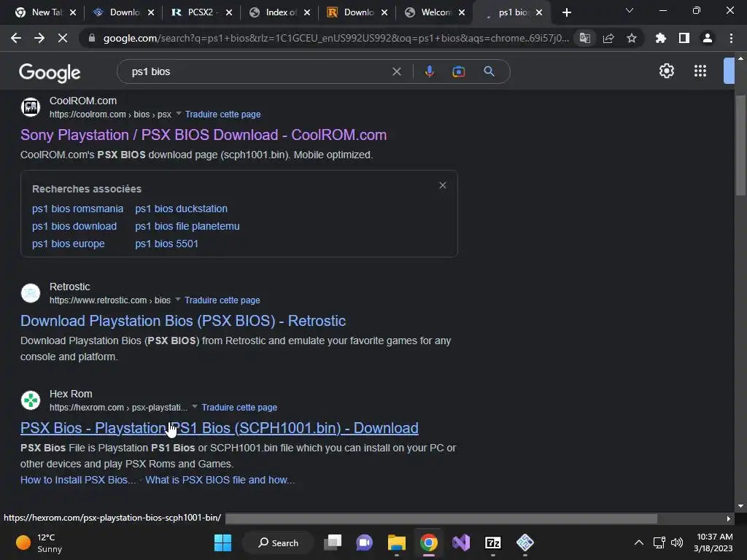Search by image with Google Lens

pyautogui.click(x=458, y=71)
